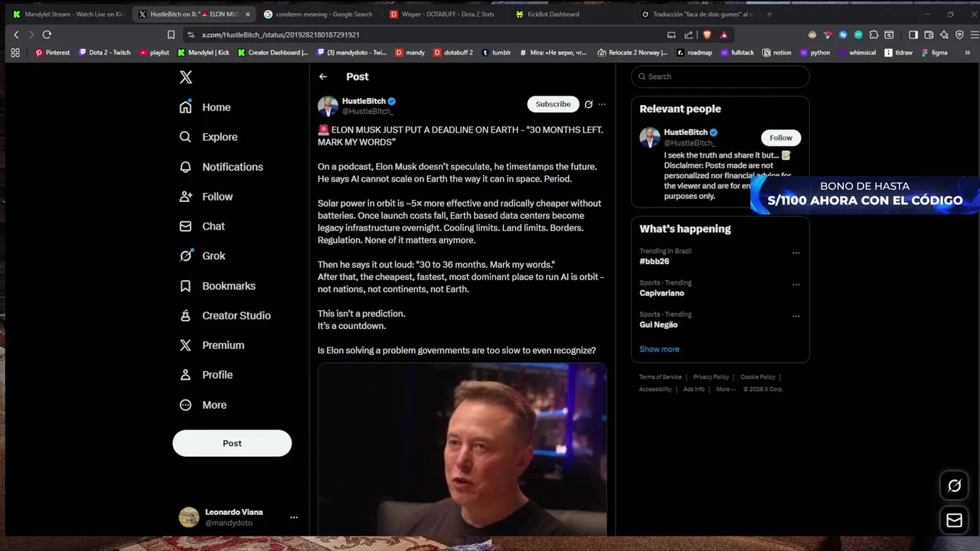This screenshot has height=551, width=980.
Task: Switch to the Wisper DOTABUFF tab
Action: click(443, 14)
